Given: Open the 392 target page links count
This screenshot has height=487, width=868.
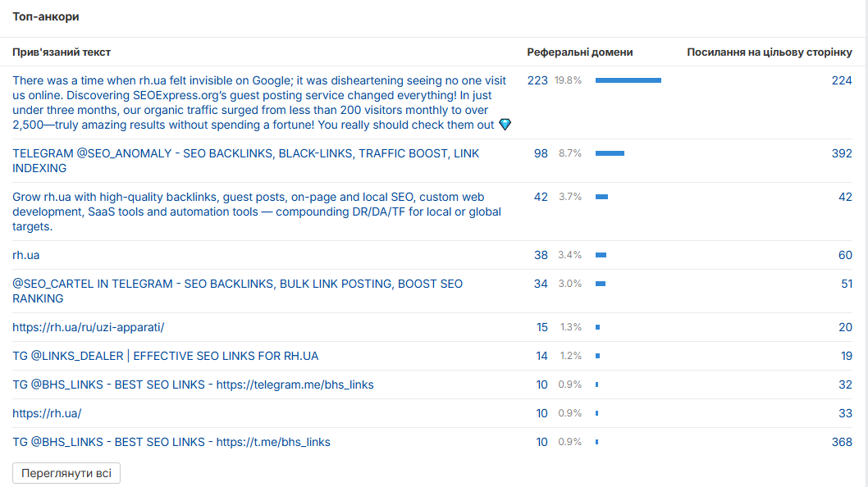Looking at the screenshot, I should coord(842,153).
